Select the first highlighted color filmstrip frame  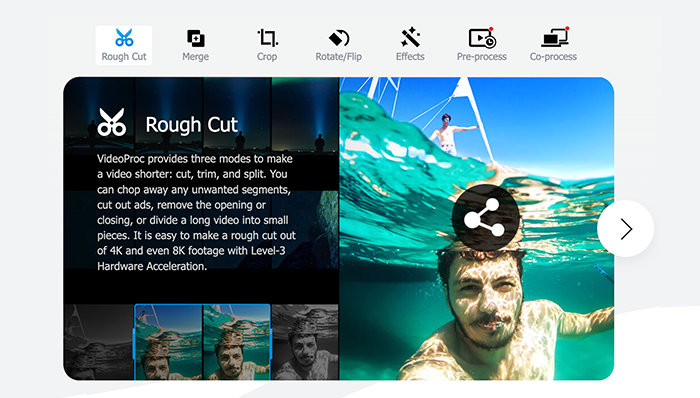(x=169, y=342)
